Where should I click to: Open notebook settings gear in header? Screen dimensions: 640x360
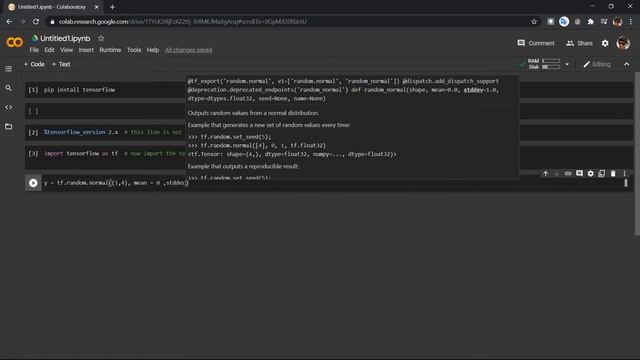pos(605,43)
